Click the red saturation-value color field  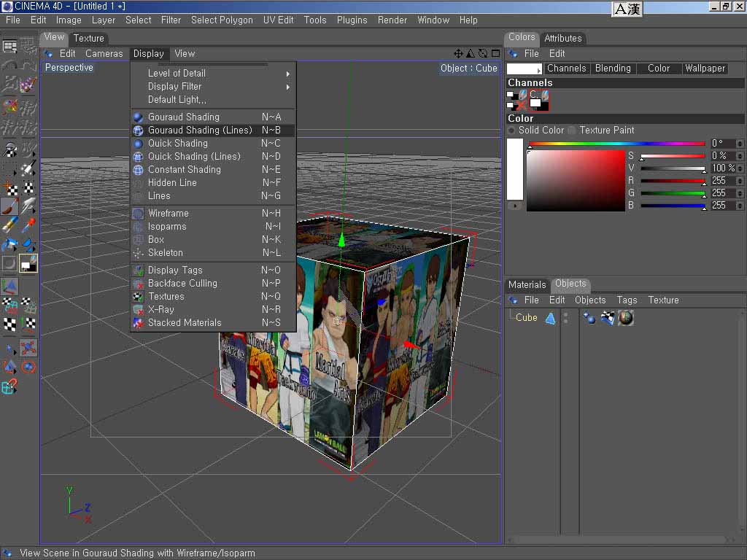[576, 181]
